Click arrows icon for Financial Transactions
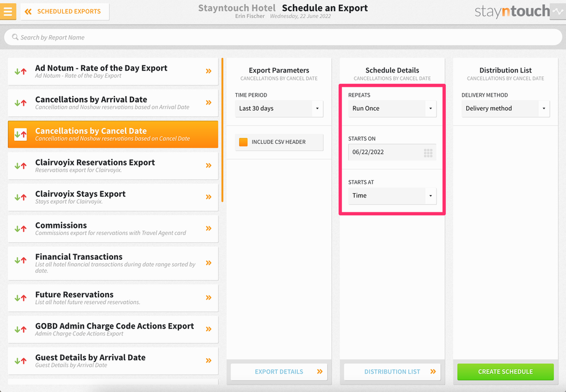This screenshot has width=566, height=392. click(x=20, y=260)
